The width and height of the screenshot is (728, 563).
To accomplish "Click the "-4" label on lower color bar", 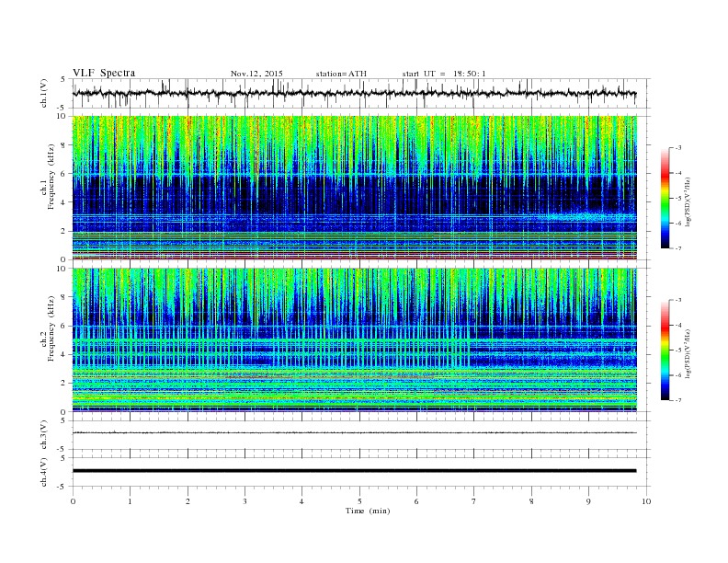I will [x=678, y=325].
